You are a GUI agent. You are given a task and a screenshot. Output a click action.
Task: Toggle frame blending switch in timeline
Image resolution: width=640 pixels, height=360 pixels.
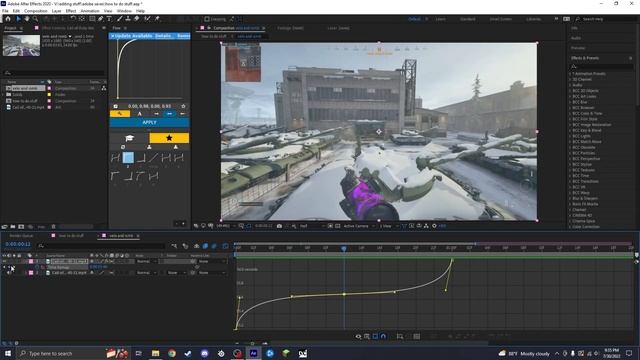coord(205,246)
